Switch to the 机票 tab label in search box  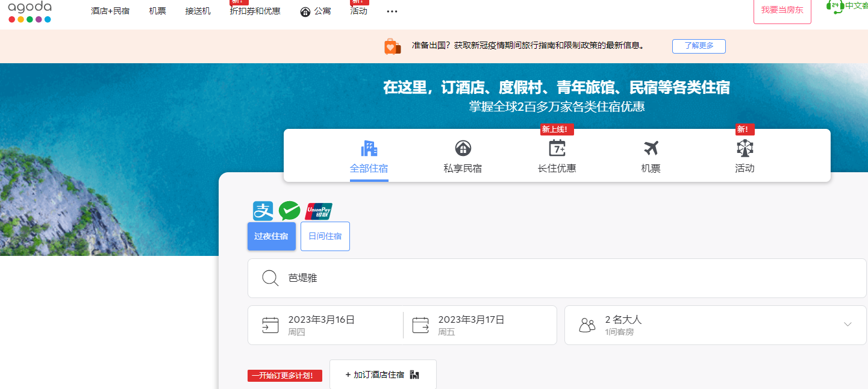click(651, 169)
